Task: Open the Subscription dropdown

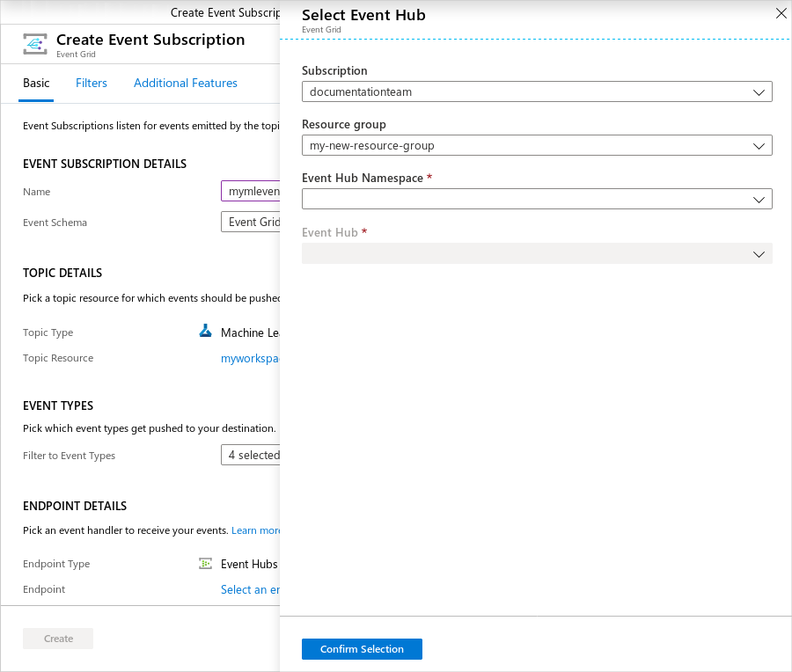Action: coord(536,91)
